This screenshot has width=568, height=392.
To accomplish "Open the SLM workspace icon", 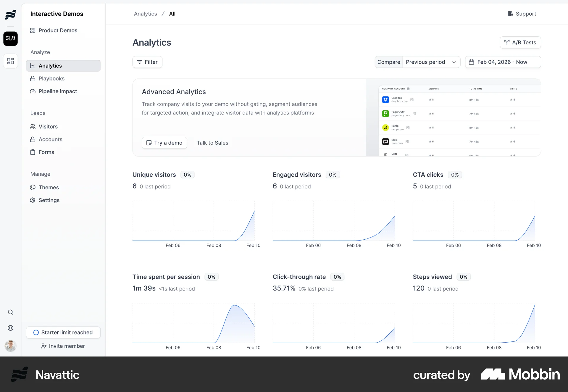I will [10, 38].
